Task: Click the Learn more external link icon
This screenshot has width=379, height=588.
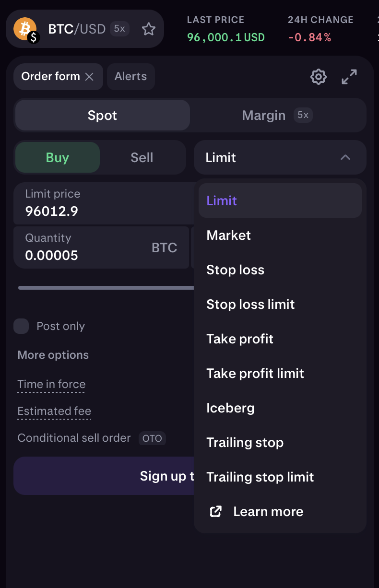Action: coord(216,512)
